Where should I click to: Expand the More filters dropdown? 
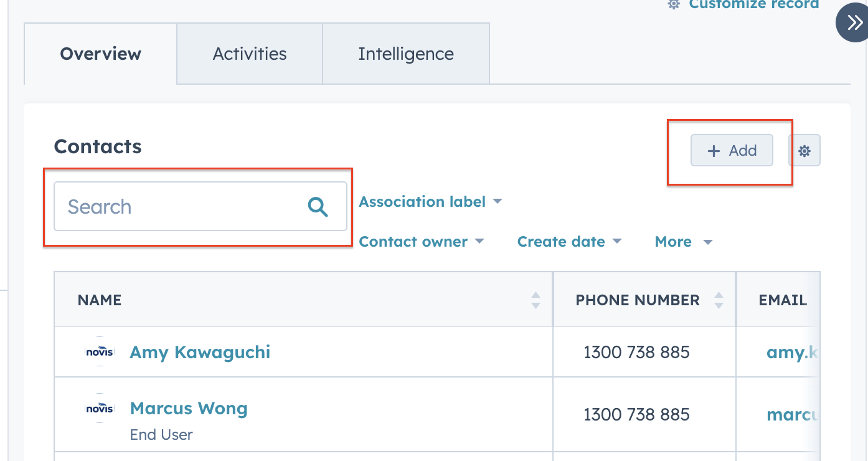click(683, 242)
